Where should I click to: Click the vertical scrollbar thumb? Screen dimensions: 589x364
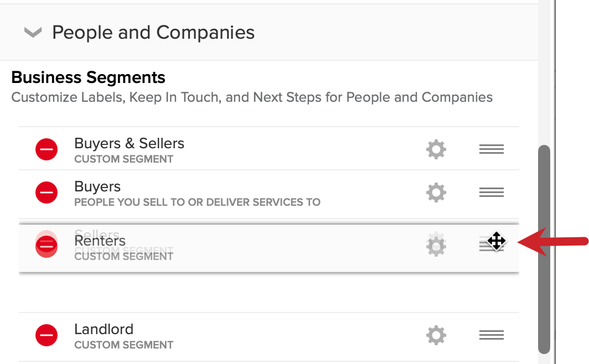click(x=544, y=249)
